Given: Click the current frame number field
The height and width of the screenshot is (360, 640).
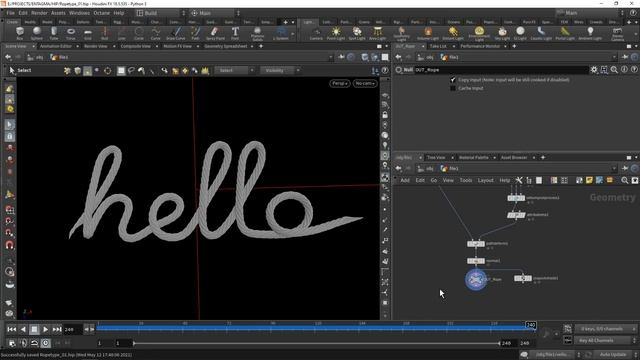Looking at the screenshot, I should (73, 329).
